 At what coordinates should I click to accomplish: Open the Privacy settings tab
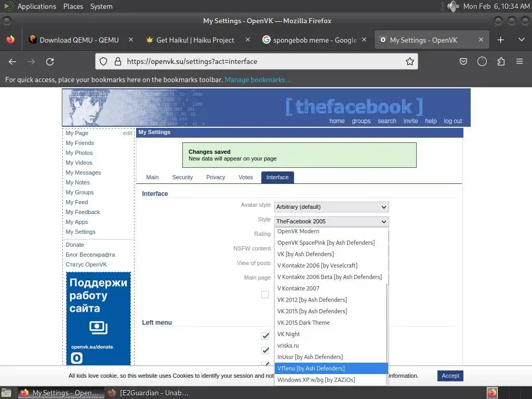[x=216, y=178]
